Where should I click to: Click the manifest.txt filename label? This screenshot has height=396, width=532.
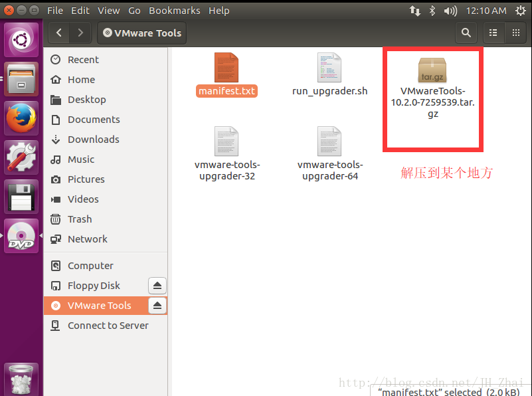226,91
